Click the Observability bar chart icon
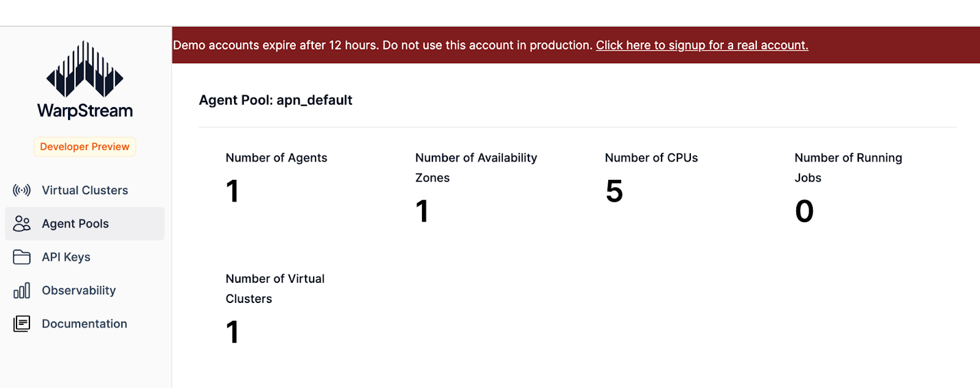The image size is (980, 388). point(21,290)
